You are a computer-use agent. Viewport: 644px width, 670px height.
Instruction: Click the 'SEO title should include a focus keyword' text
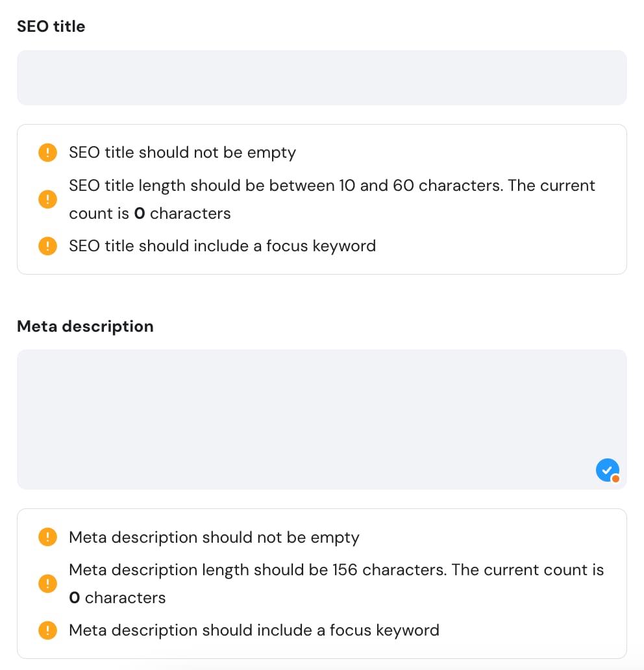pos(222,246)
